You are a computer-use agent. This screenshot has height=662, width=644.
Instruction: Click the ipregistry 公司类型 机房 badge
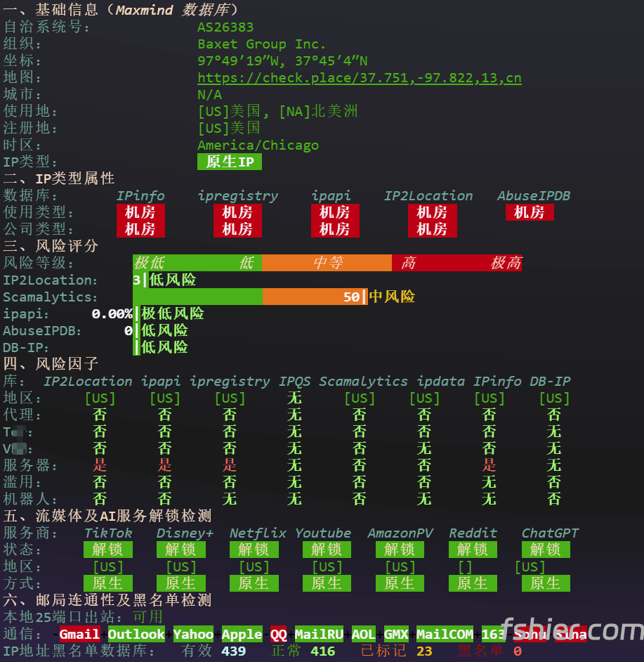pos(237,229)
